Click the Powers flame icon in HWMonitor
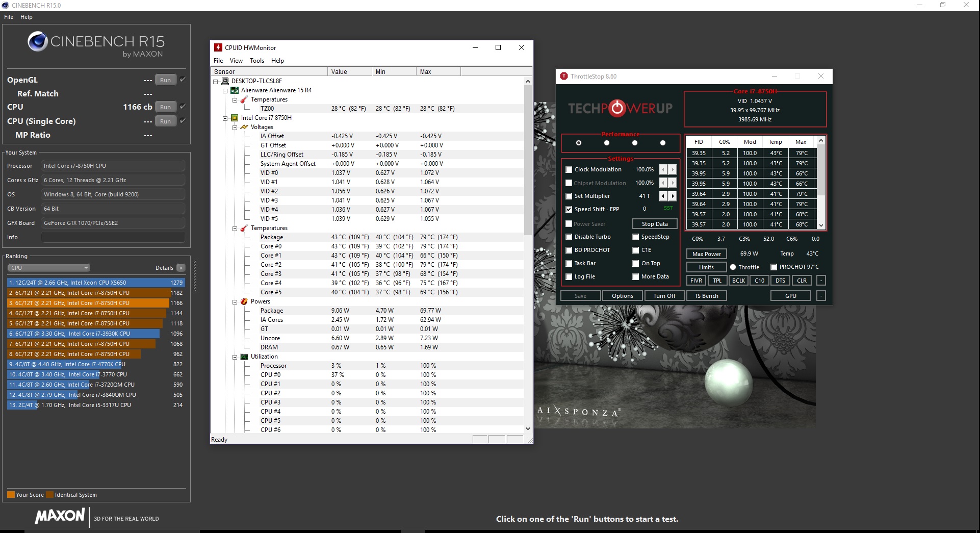 click(x=244, y=301)
